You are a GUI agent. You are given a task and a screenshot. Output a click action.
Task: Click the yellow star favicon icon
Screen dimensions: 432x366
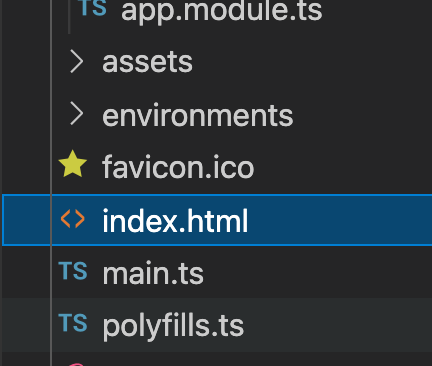tap(73, 164)
